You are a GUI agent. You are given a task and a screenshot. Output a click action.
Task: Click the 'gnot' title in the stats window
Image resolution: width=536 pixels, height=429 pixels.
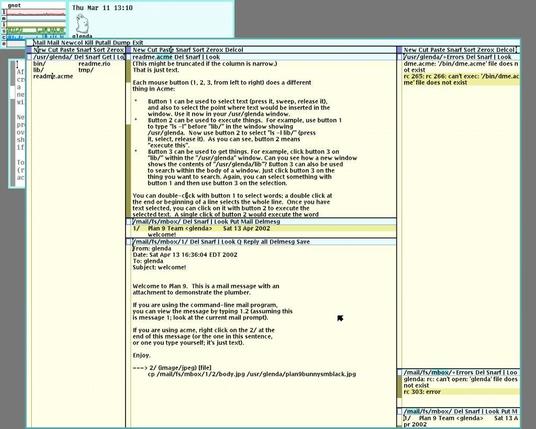pos(14,5)
